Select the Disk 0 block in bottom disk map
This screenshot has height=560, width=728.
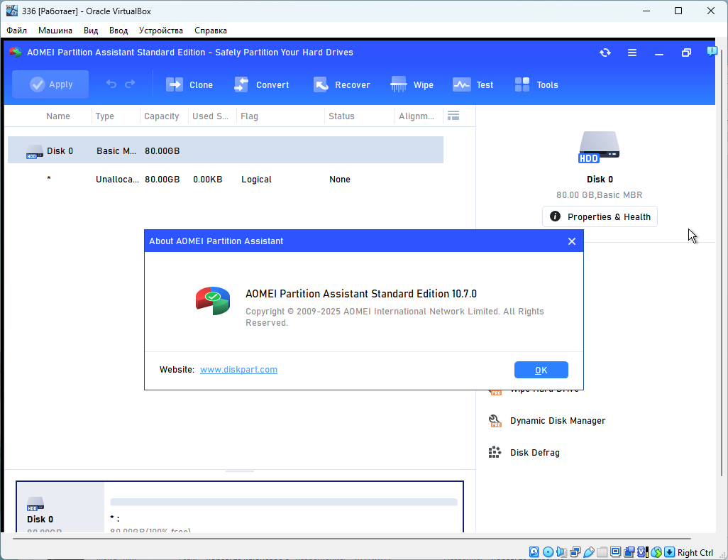[x=60, y=507]
